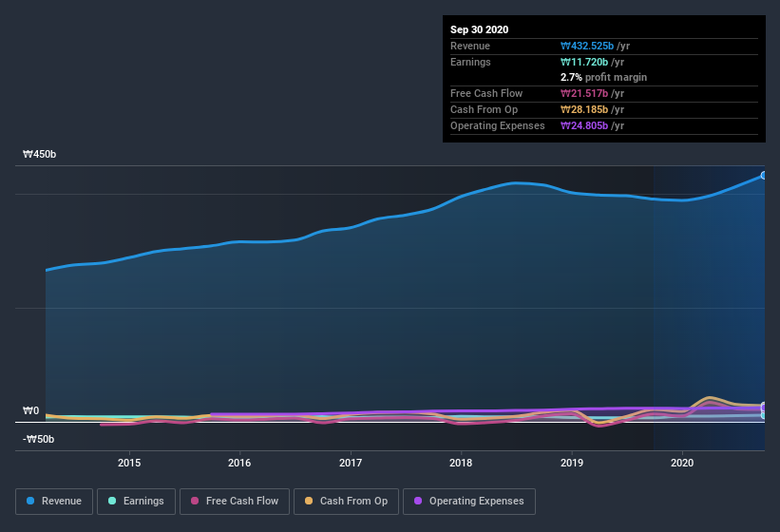
Task: Click the 2018 x-axis label
Action: coord(461,463)
